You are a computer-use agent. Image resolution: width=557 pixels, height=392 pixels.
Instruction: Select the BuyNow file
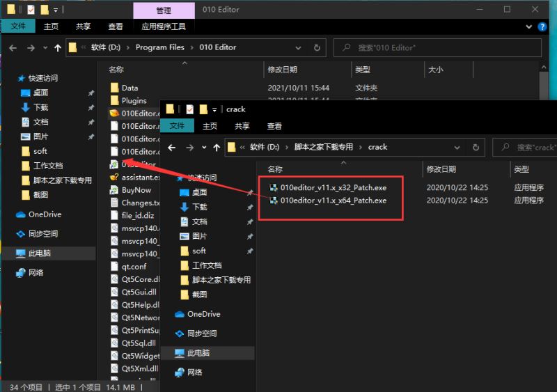(131, 190)
